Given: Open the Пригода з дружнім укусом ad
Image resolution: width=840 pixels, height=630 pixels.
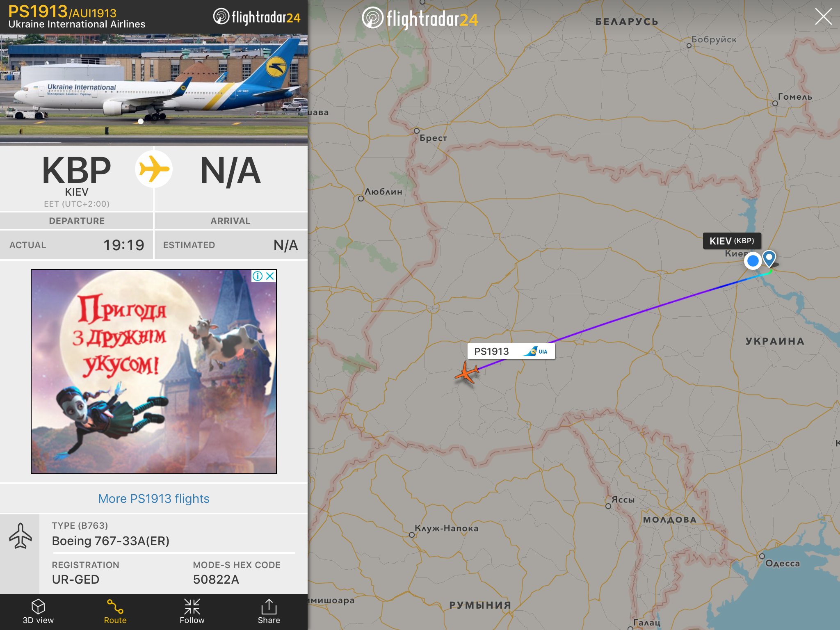Looking at the screenshot, I should [x=154, y=372].
